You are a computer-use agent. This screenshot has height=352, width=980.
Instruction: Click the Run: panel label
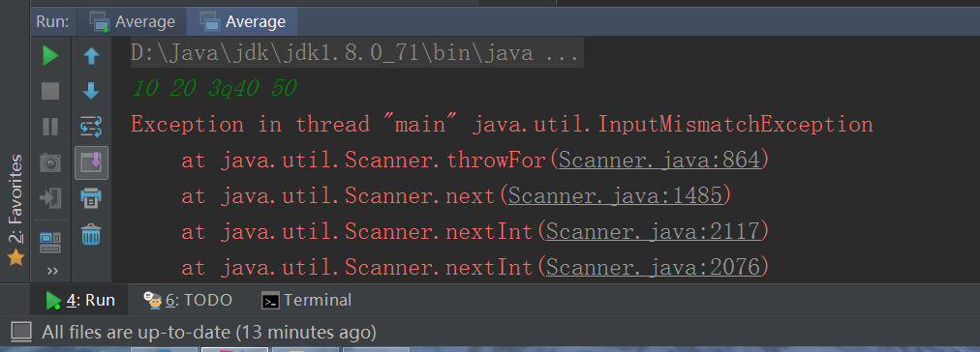coord(53,22)
